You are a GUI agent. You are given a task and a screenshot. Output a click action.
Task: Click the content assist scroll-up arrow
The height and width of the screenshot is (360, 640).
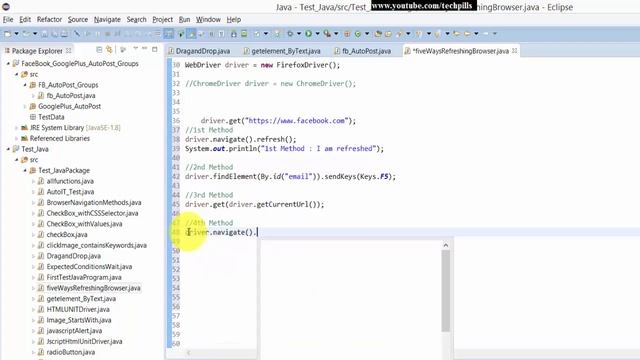pyautogui.click(x=446, y=245)
